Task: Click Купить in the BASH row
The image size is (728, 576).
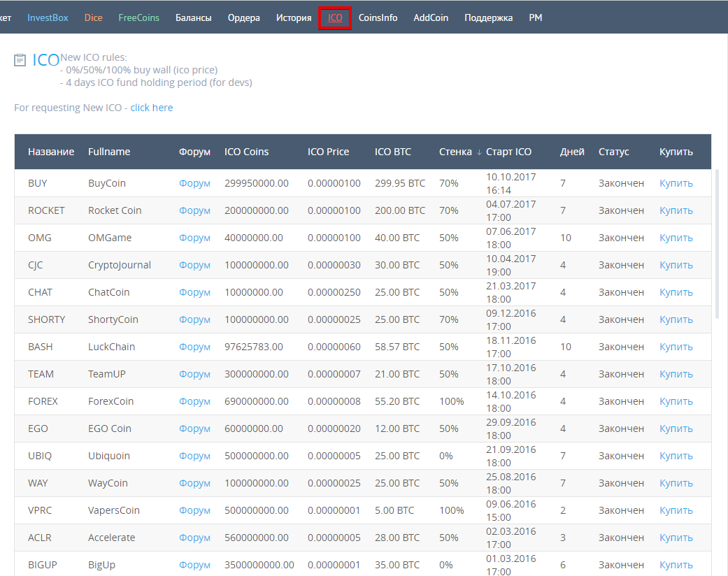Action: click(x=676, y=347)
